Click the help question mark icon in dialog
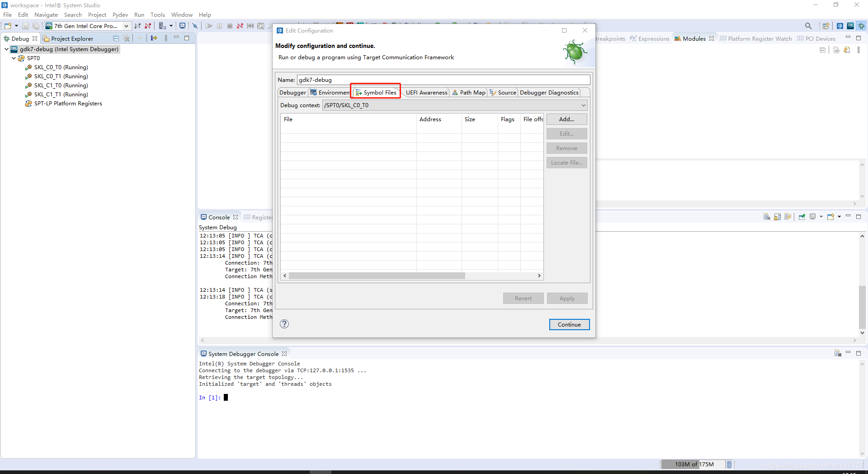Screen dimensions: 868x474 pos(284,324)
